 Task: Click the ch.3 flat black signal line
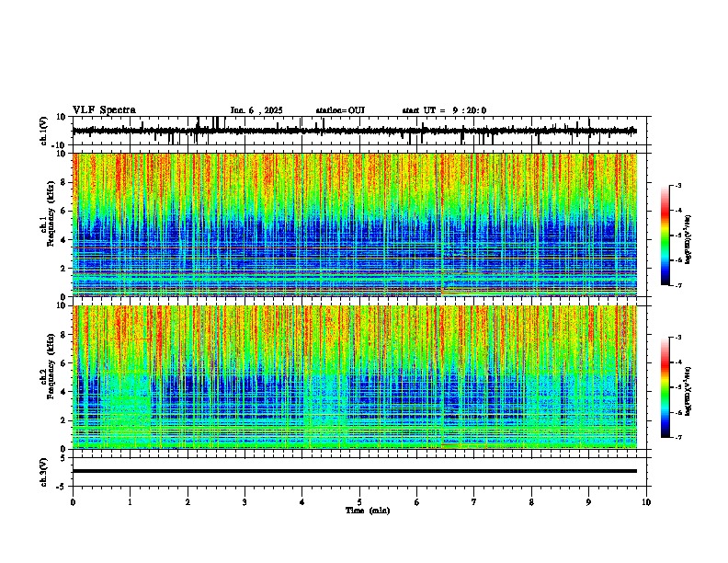tap(355, 471)
